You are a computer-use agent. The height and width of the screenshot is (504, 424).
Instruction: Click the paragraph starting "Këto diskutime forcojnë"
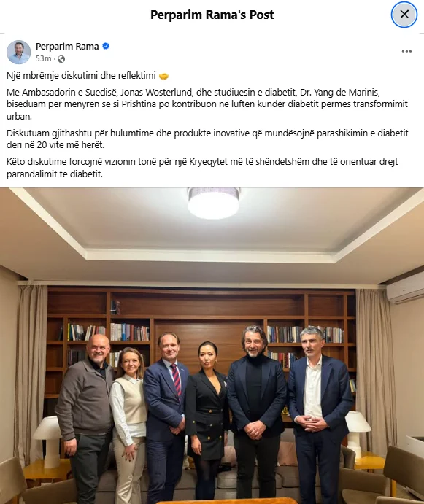click(x=202, y=168)
